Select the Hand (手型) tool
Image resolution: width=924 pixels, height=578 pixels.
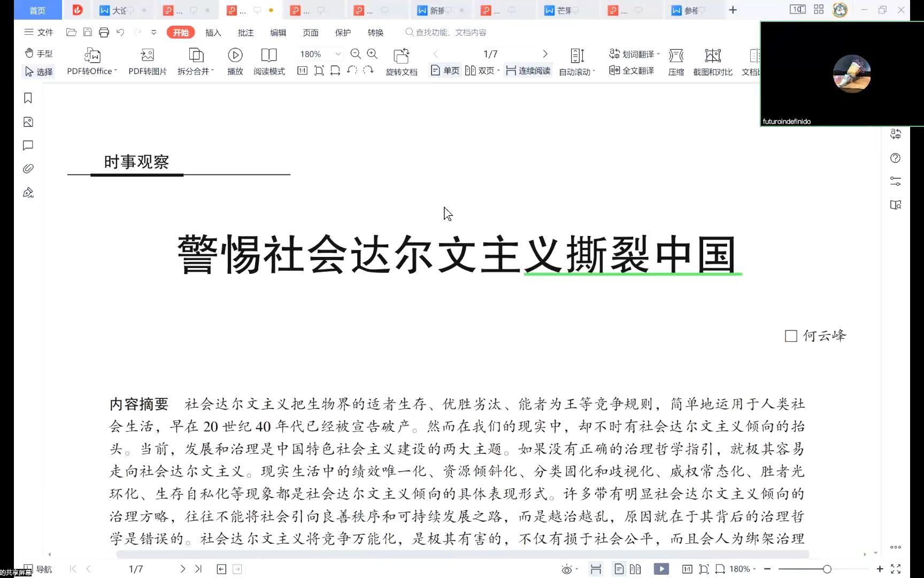click(x=38, y=54)
